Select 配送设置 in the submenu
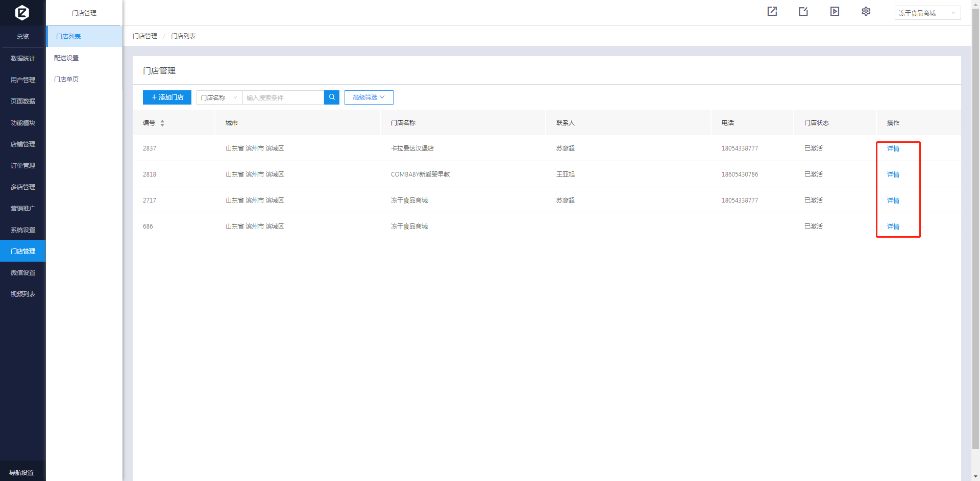The image size is (980, 481). (66, 58)
